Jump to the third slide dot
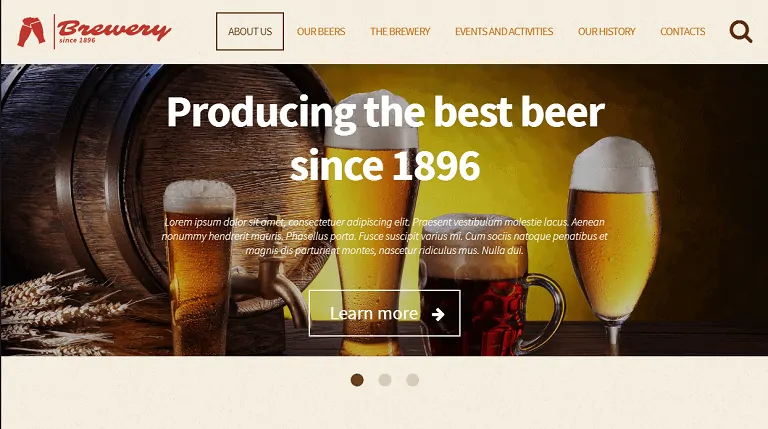768x429 pixels. 412,380
